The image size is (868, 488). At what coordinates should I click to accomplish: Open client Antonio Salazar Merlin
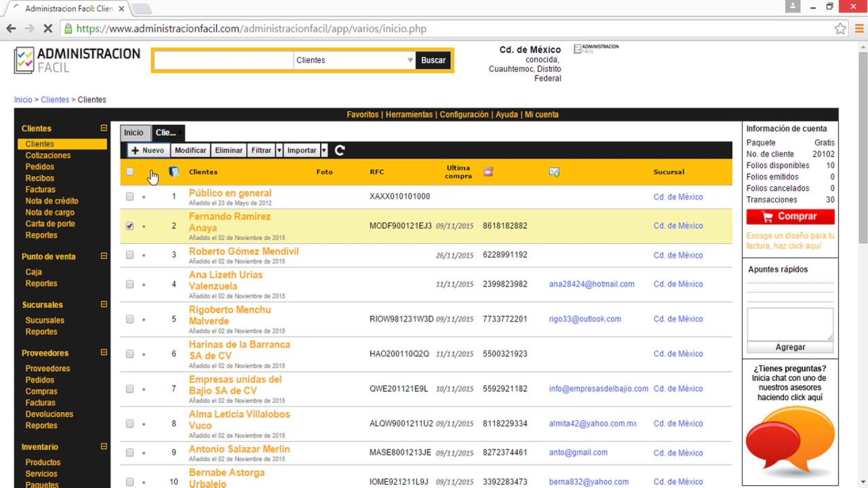(x=239, y=449)
